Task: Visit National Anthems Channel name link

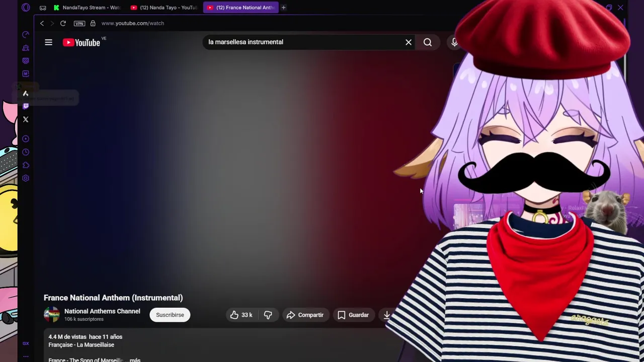Action: [102, 311]
